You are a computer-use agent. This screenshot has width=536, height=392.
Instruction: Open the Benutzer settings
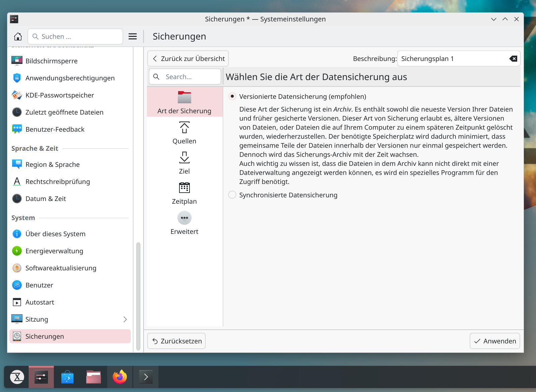click(70, 285)
